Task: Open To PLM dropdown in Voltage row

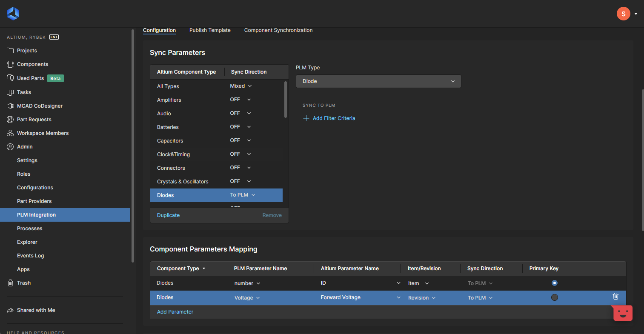Action: click(x=480, y=298)
